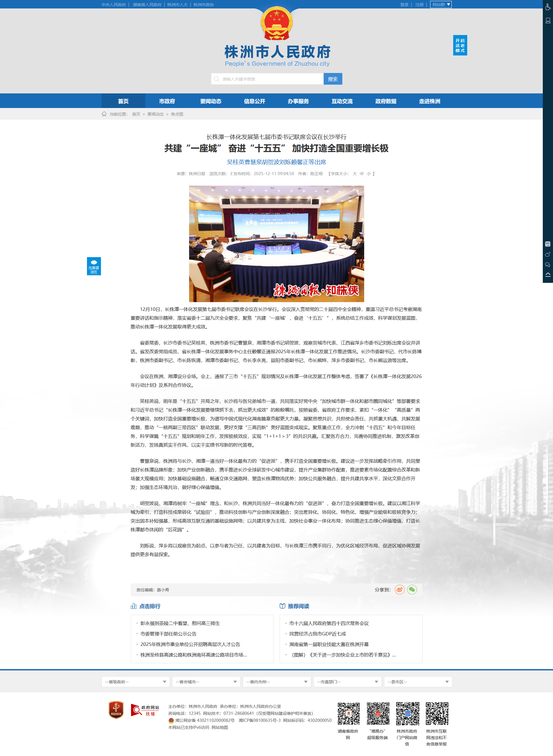Open the 办事服务 navigation menu
The image size is (553, 756).
point(298,101)
